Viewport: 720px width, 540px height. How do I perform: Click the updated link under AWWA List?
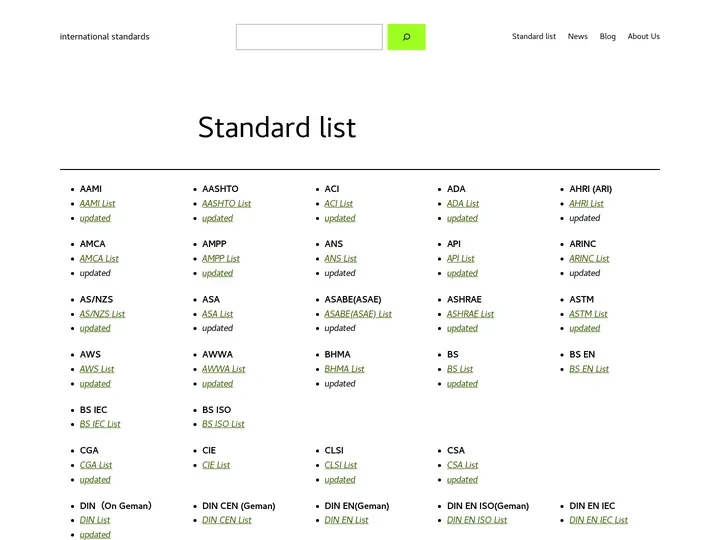[x=218, y=384]
